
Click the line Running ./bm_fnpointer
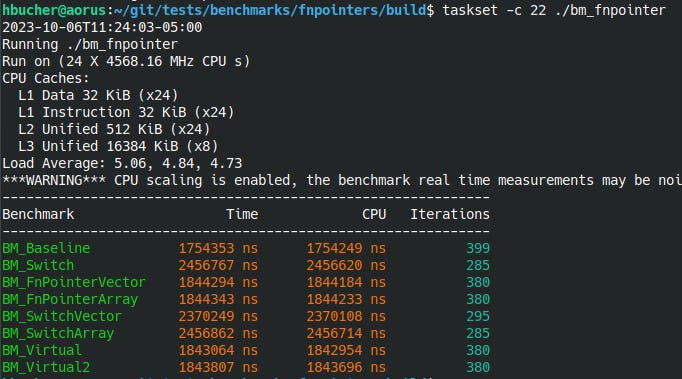click(90, 44)
